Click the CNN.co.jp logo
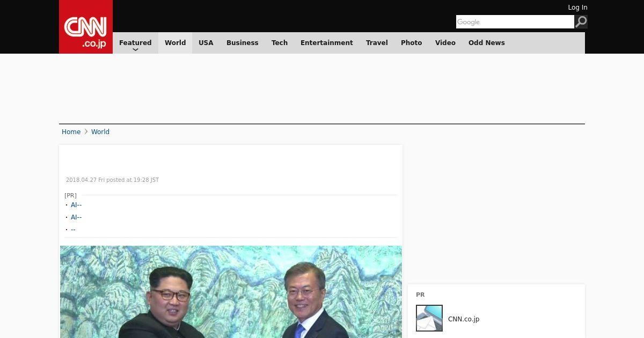The height and width of the screenshot is (338, 644). click(86, 27)
